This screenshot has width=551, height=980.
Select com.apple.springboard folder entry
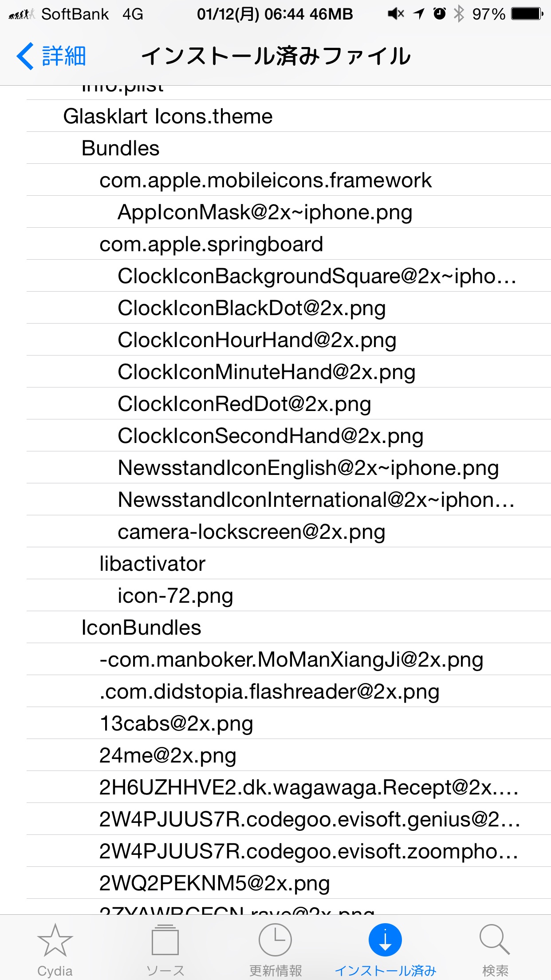pyautogui.click(x=288, y=244)
